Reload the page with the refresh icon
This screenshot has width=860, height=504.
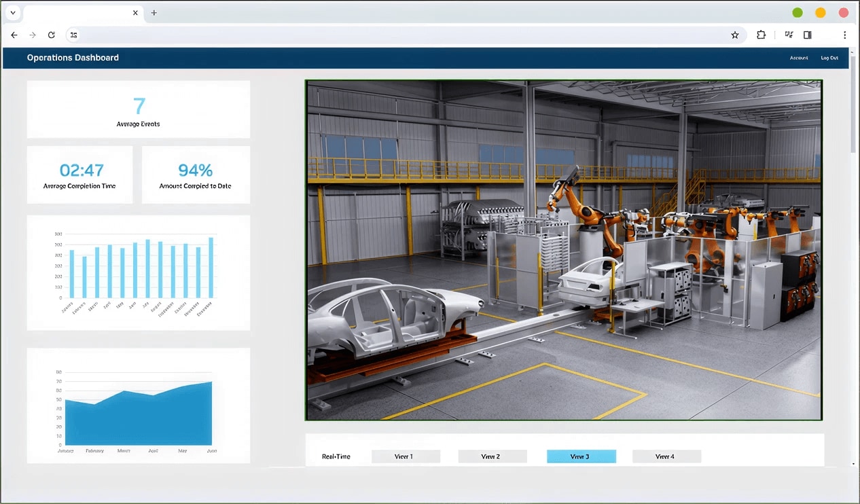click(x=51, y=35)
